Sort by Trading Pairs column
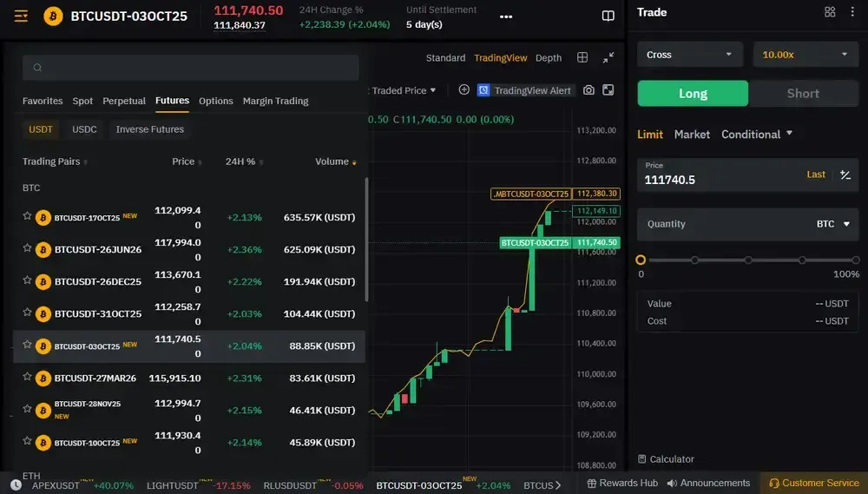 (x=55, y=161)
